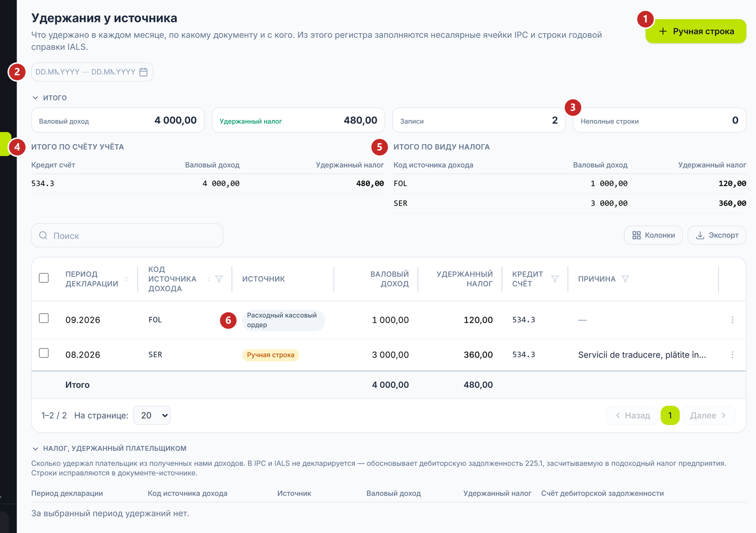Click the ПРИЧИНА column header label
The width and height of the screenshot is (756, 533).
pos(597,279)
